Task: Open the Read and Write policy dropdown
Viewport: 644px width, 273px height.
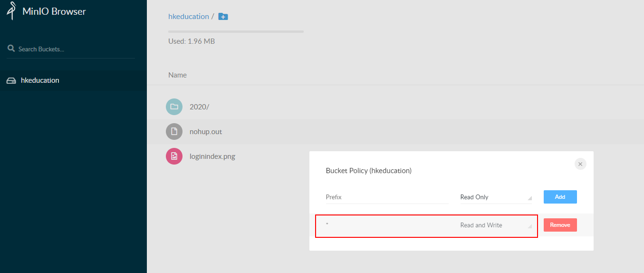Action: [x=496, y=225]
